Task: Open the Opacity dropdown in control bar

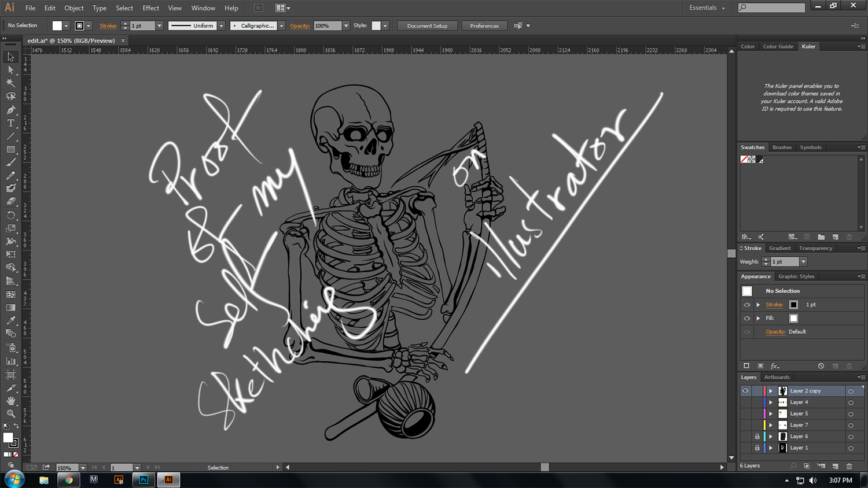Action: [x=346, y=26]
